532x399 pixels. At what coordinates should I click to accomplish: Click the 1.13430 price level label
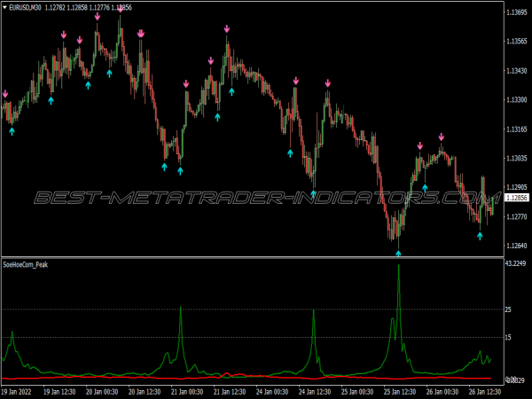(516, 71)
